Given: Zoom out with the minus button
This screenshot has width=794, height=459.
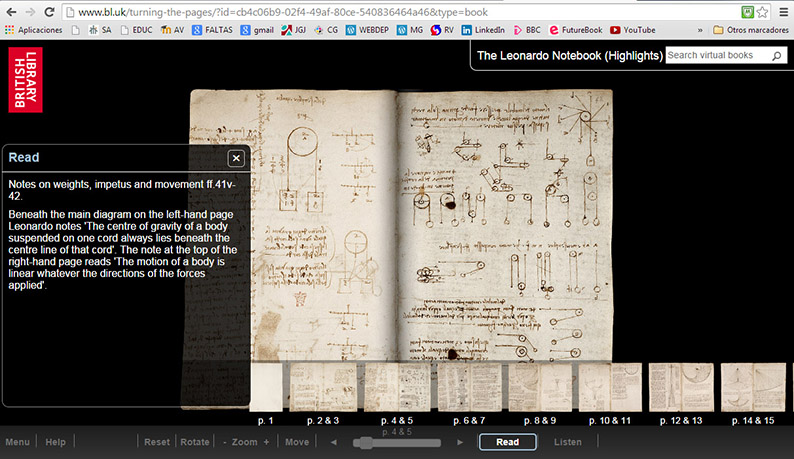Looking at the screenshot, I should [x=225, y=442].
